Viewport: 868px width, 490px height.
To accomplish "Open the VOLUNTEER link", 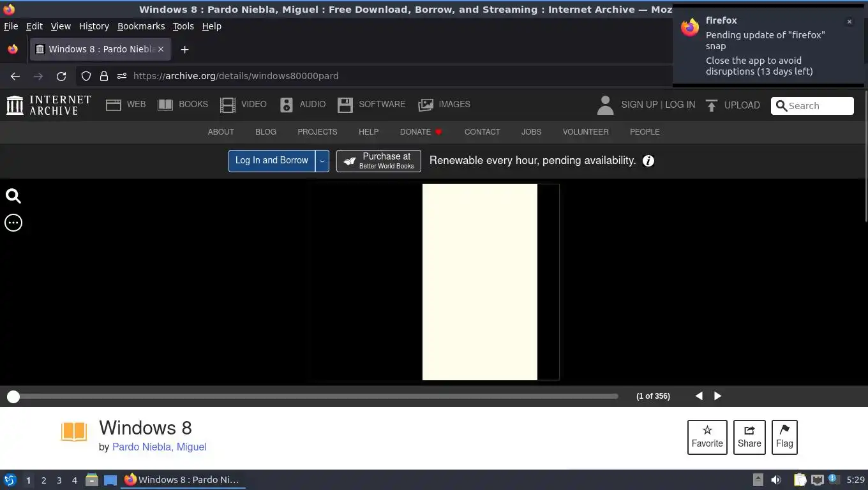I will (x=585, y=132).
